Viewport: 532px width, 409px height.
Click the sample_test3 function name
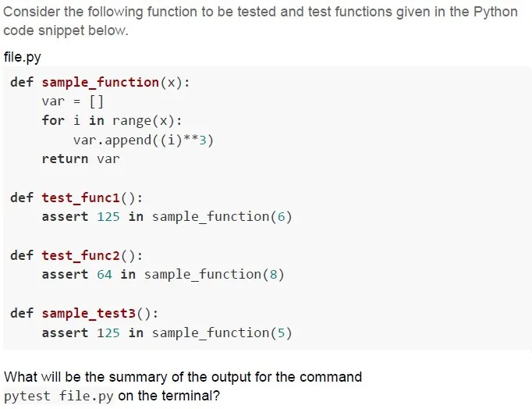(89, 313)
